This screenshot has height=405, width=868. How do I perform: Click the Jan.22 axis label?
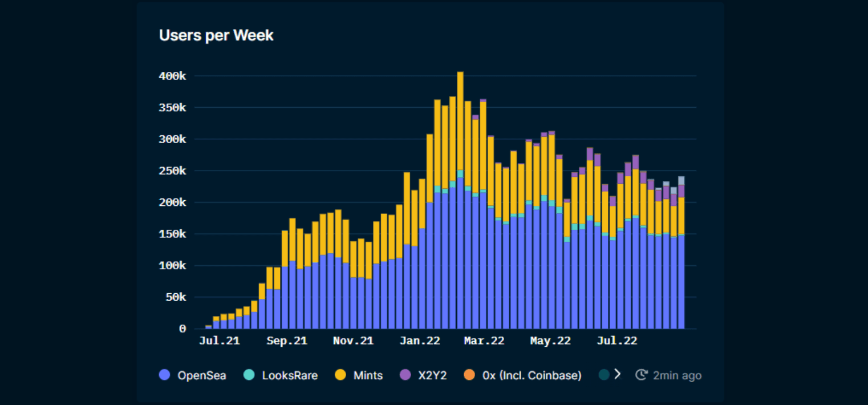pyautogui.click(x=419, y=340)
